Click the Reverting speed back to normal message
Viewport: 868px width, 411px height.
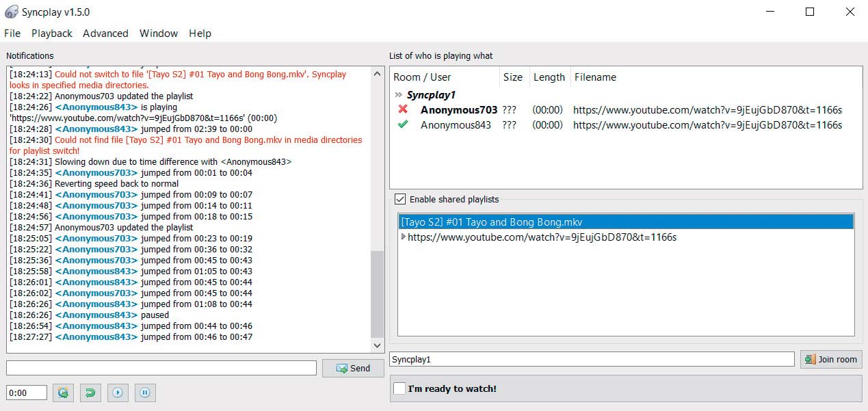click(94, 183)
